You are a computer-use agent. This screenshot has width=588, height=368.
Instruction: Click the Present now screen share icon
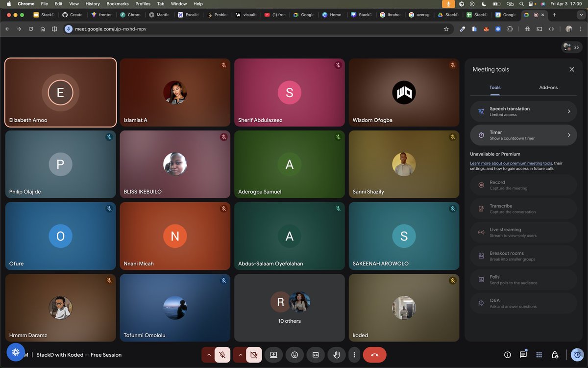pyautogui.click(x=273, y=355)
